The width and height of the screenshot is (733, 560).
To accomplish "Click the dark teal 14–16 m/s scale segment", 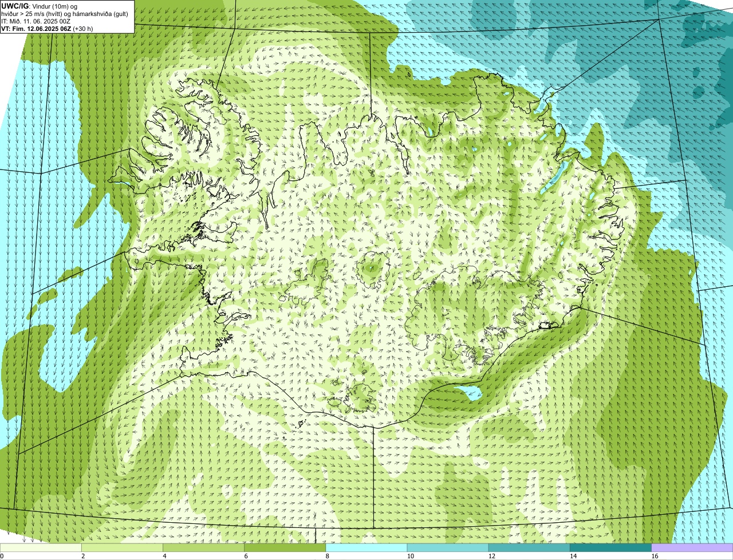I will coord(611,548).
